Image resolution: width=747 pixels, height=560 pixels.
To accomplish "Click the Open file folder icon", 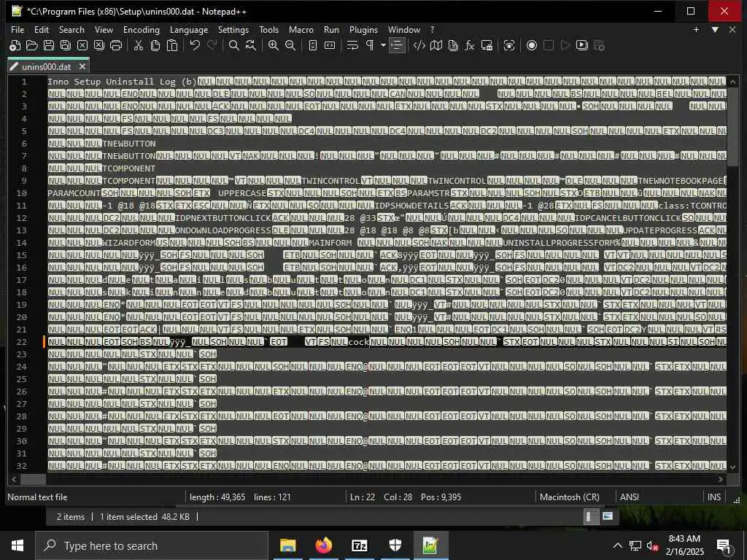I will coord(32,46).
